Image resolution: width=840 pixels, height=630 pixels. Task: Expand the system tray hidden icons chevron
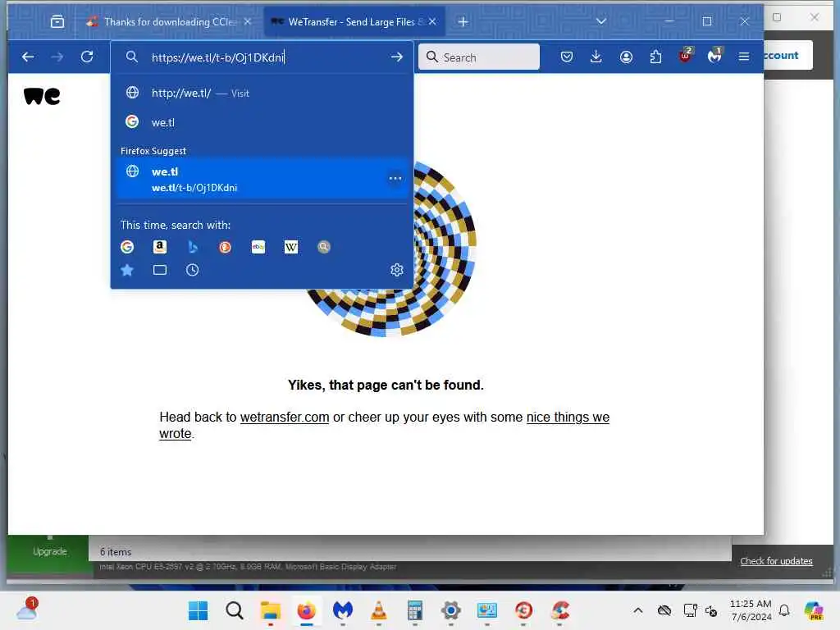[637, 610]
